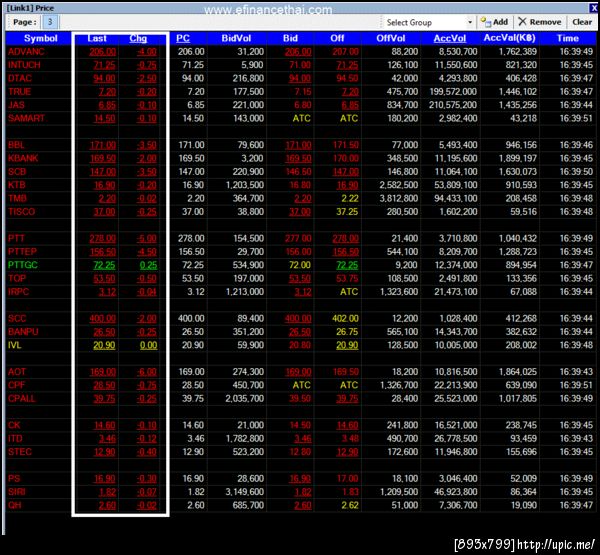Select the SAMART symbol
This screenshot has height=555, width=600.
26,118
